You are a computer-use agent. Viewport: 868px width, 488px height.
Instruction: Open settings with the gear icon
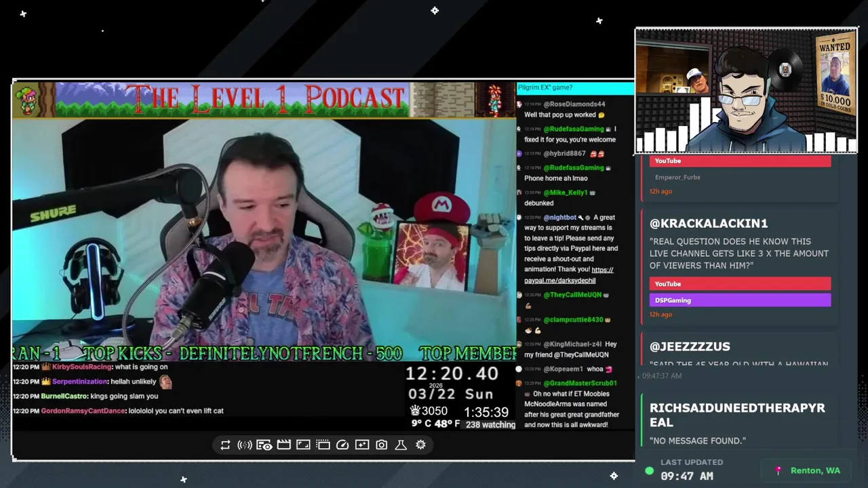click(420, 445)
